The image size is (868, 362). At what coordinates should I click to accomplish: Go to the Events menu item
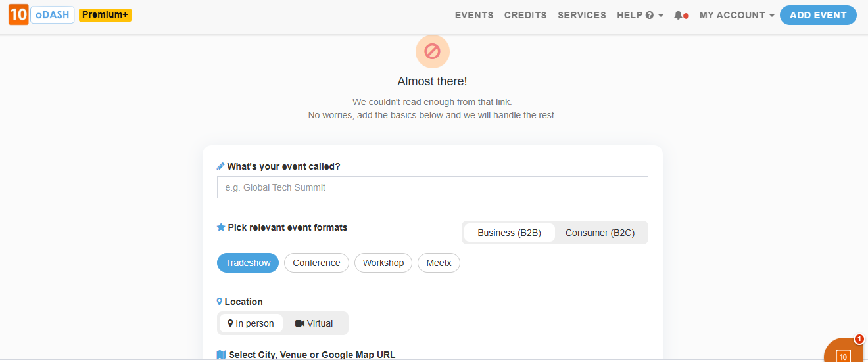474,15
